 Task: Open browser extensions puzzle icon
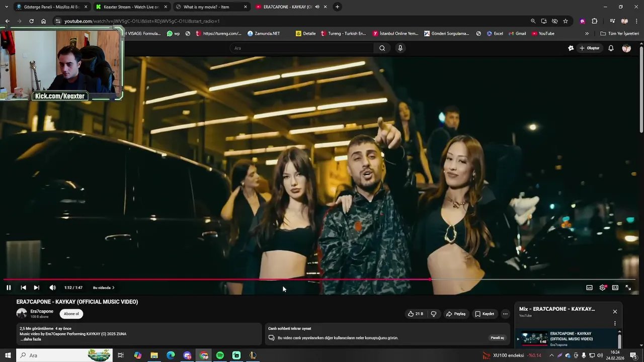(x=594, y=21)
